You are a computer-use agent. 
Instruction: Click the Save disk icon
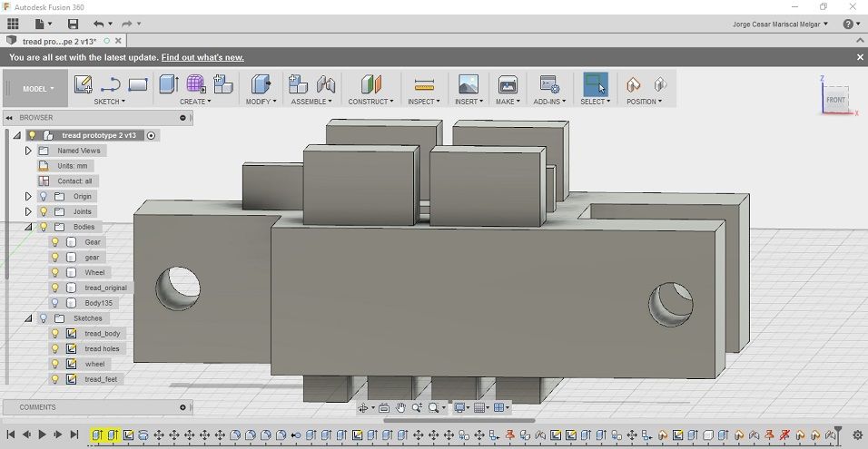point(73,24)
